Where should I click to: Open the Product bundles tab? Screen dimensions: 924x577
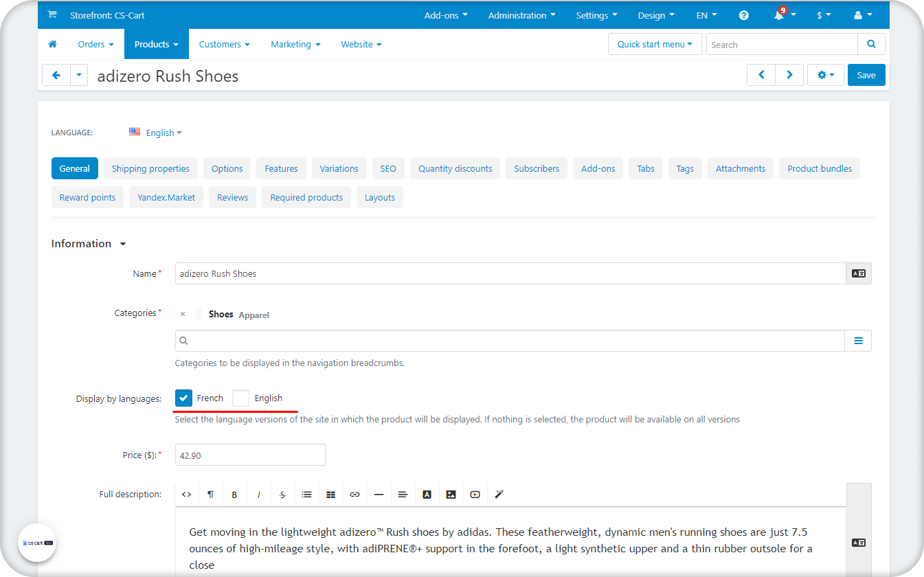pos(820,168)
